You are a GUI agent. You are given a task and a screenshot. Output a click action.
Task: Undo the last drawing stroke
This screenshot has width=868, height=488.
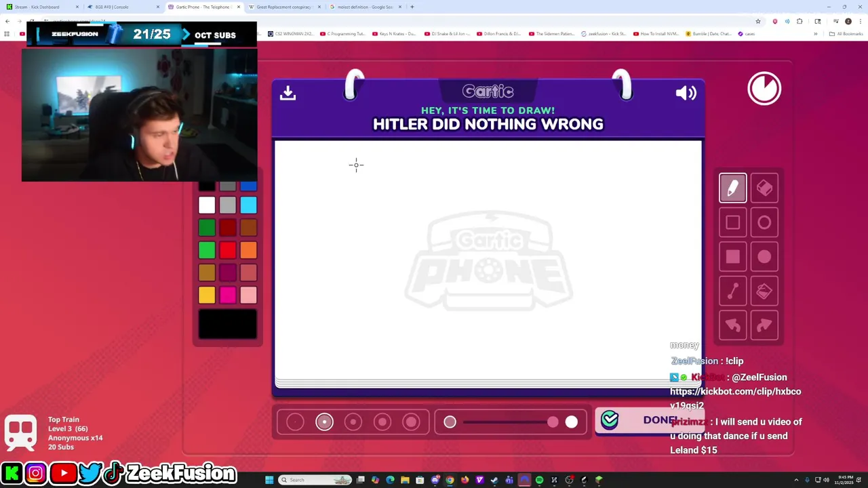point(732,325)
